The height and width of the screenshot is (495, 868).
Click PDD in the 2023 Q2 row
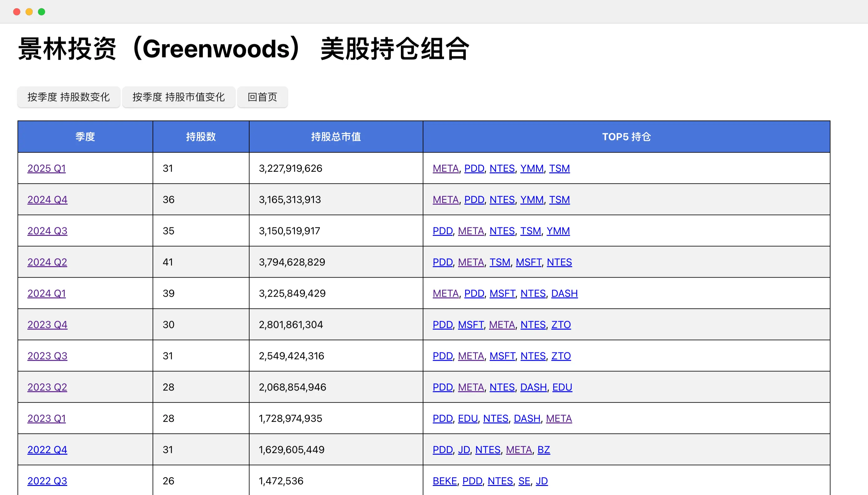tap(443, 387)
